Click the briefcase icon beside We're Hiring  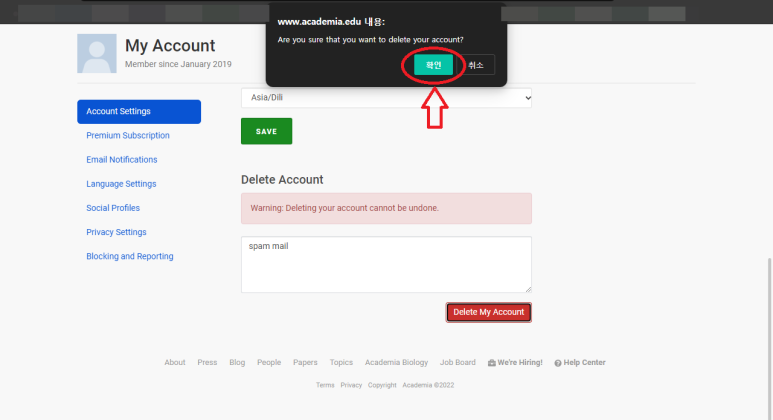492,363
